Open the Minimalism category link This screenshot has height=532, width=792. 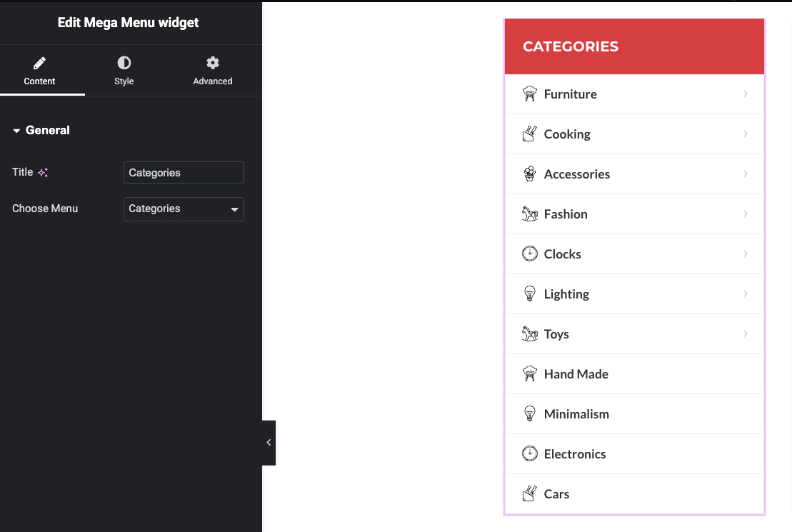coord(576,414)
